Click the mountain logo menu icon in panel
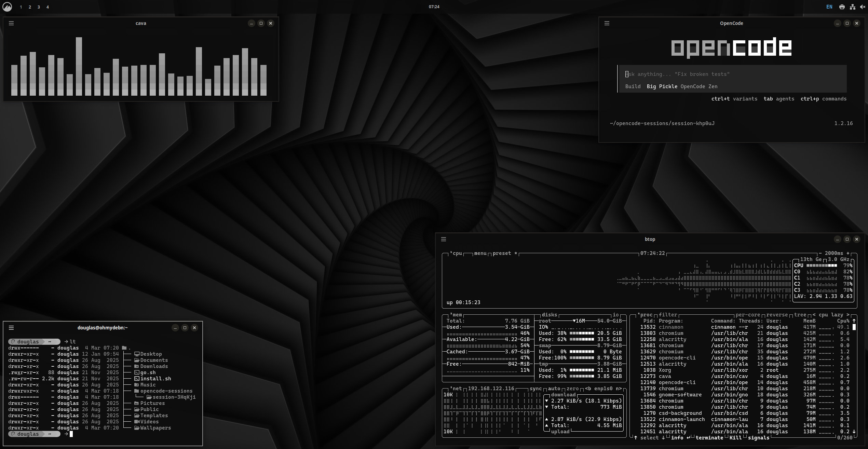Screen dimensions: 868x449 7,7
